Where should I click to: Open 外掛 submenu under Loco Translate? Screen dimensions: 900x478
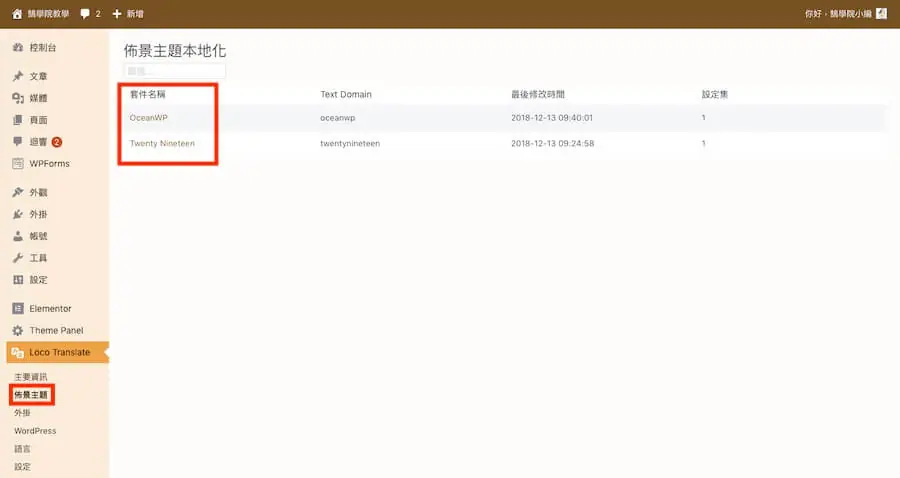coord(22,413)
